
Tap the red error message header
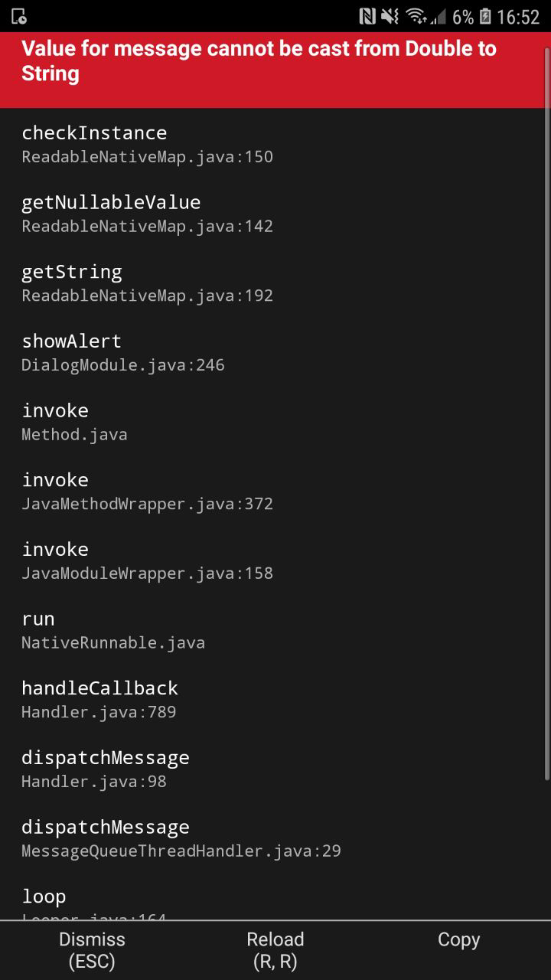pyautogui.click(x=275, y=70)
